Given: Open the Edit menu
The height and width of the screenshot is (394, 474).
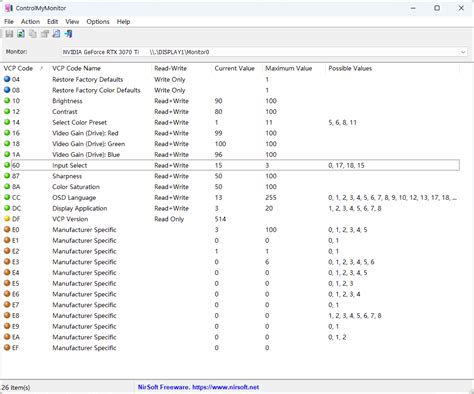Looking at the screenshot, I should [x=52, y=22].
